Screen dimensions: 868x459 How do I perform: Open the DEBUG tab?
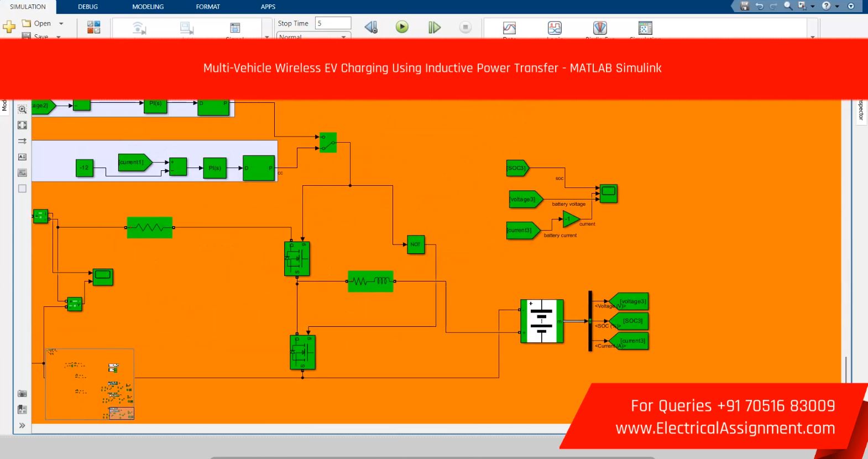[88, 7]
